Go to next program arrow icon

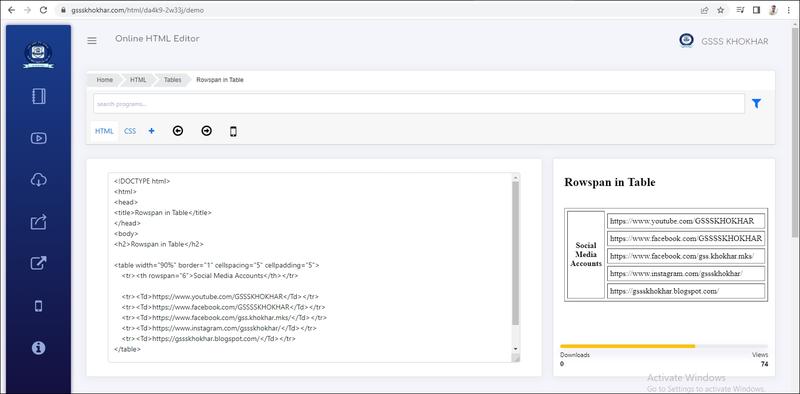pyautogui.click(x=206, y=131)
